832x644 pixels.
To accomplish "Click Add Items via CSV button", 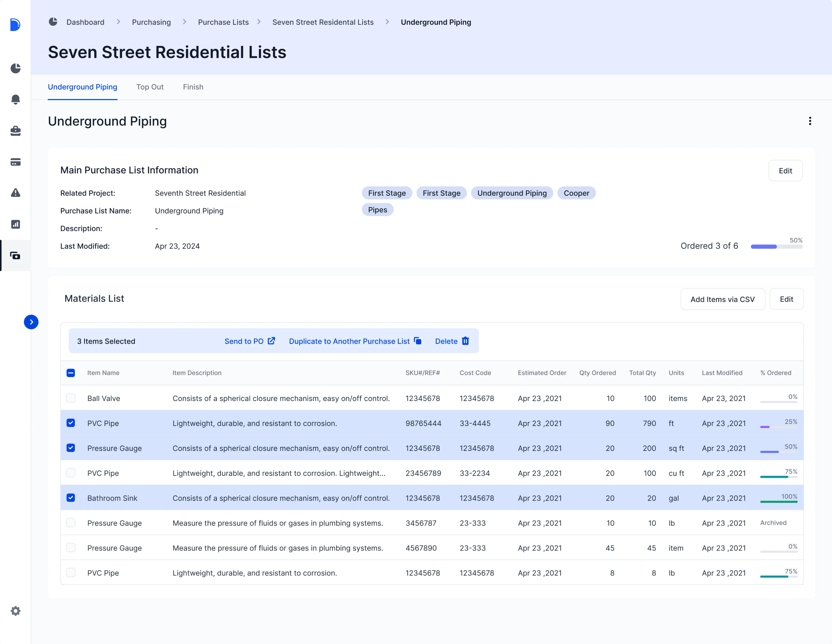I will [x=722, y=299].
